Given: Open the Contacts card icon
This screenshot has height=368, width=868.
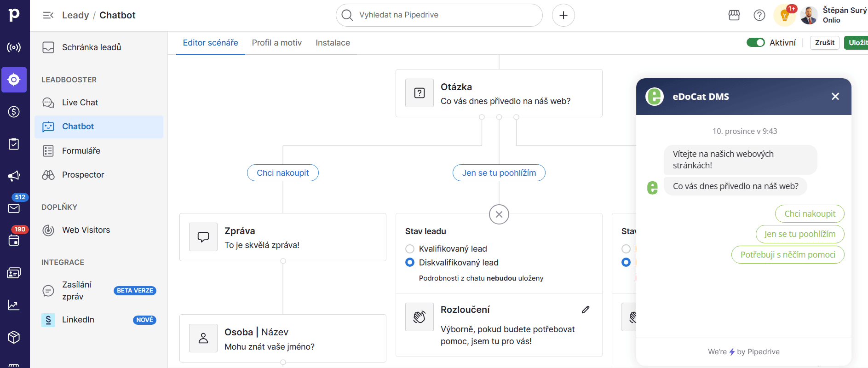Looking at the screenshot, I should 14,273.
